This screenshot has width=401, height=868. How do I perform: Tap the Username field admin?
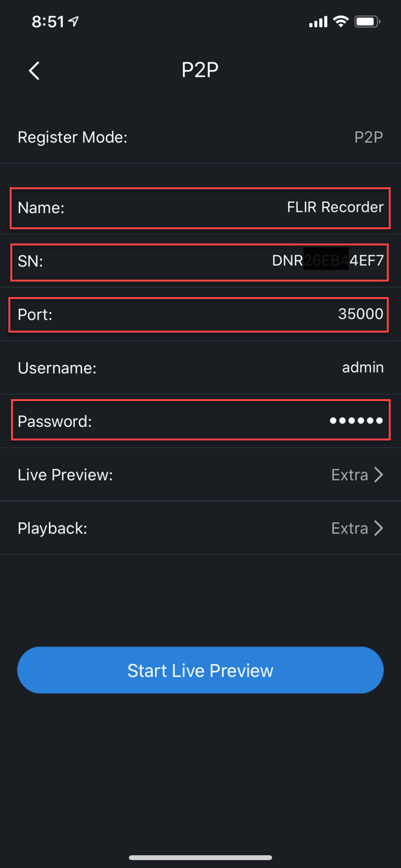click(x=362, y=368)
